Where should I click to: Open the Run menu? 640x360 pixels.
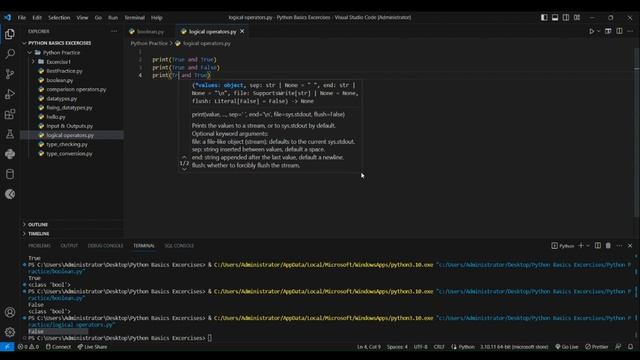(x=113, y=18)
